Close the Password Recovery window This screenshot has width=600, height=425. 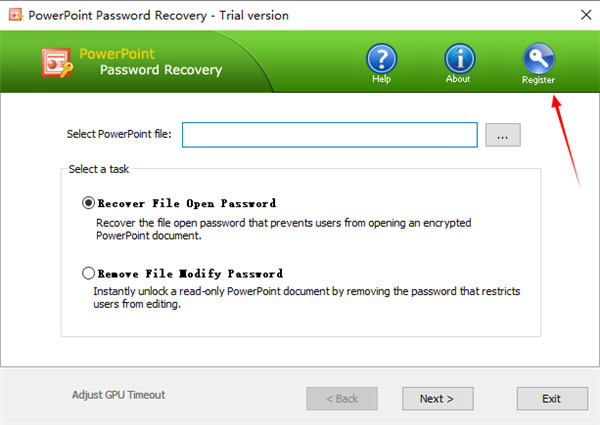(579, 15)
